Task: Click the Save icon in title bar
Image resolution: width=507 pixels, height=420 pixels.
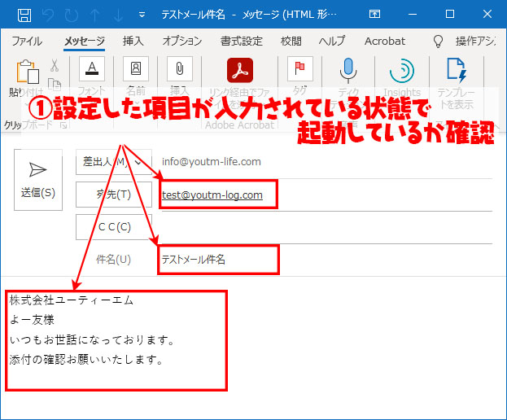Action: (24, 15)
